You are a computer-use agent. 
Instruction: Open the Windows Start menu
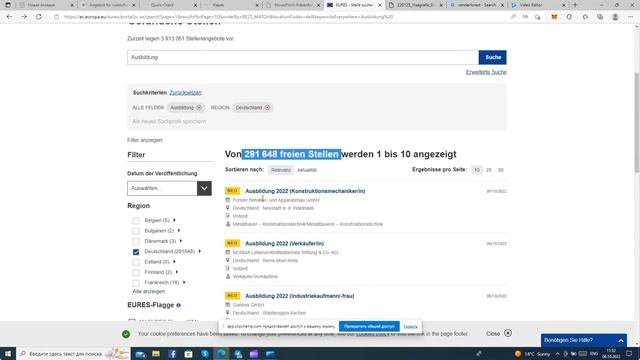[x=8, y=353]
